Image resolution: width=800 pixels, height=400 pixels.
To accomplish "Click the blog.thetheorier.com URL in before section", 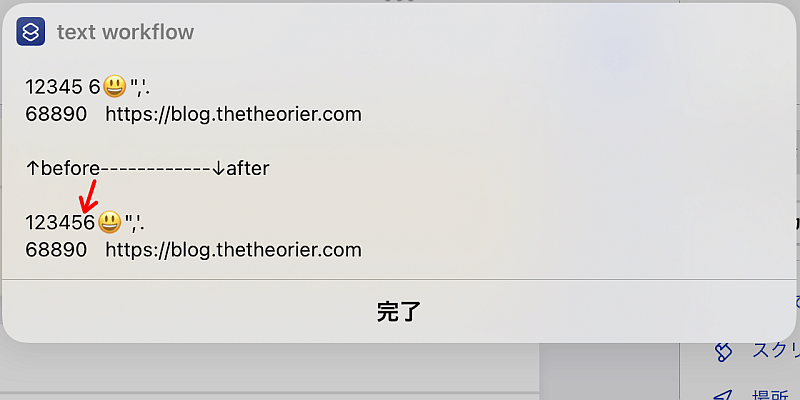I will (234, 114).
